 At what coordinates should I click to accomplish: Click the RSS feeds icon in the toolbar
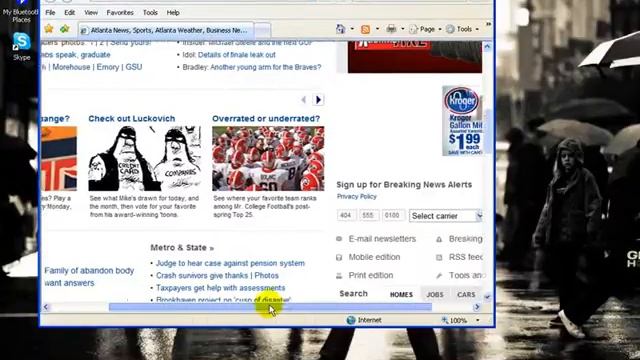pos(365,29)
